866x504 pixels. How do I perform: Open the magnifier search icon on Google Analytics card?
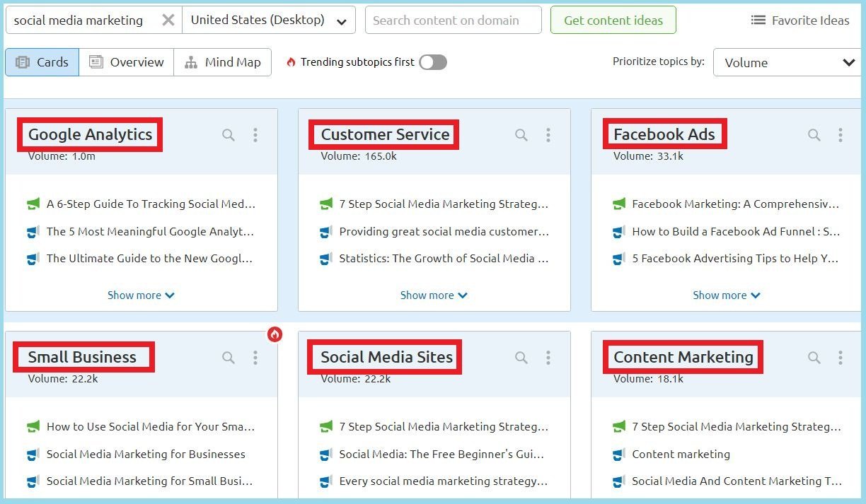[x=228, y=134]
